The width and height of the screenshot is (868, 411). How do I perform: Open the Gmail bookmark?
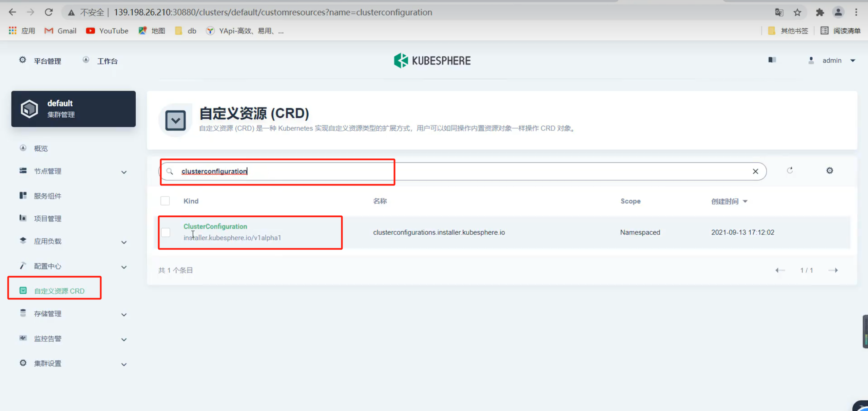tap(60, 31)
